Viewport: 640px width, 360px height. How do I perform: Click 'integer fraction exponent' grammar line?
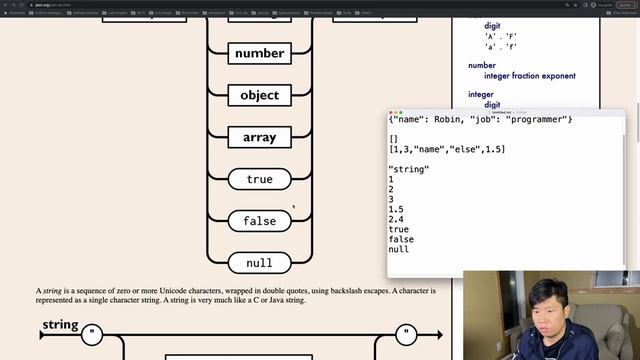530,76
